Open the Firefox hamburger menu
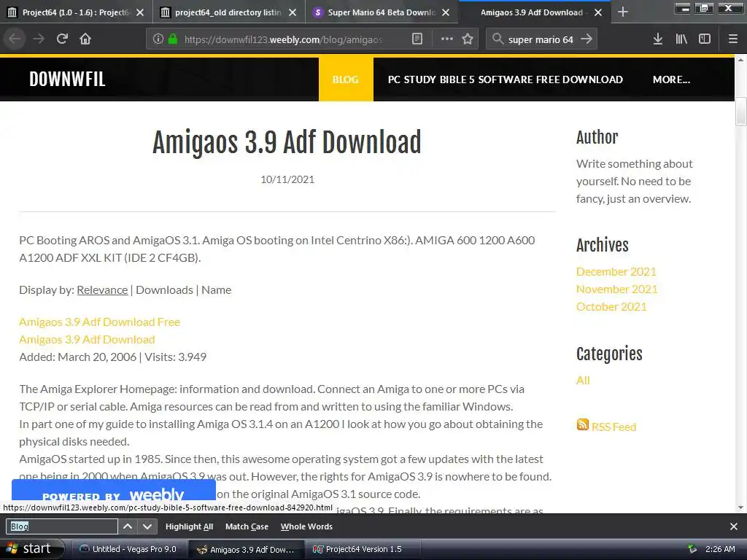747x560 pixels. (x=732, y=39)
